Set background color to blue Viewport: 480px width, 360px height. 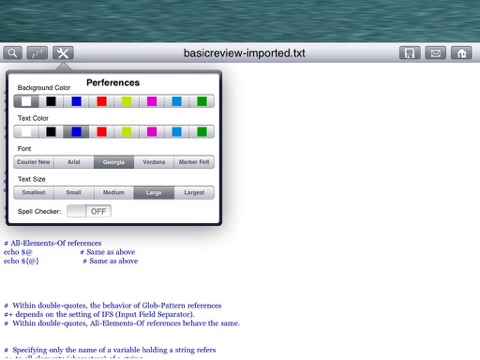(76, 101)
